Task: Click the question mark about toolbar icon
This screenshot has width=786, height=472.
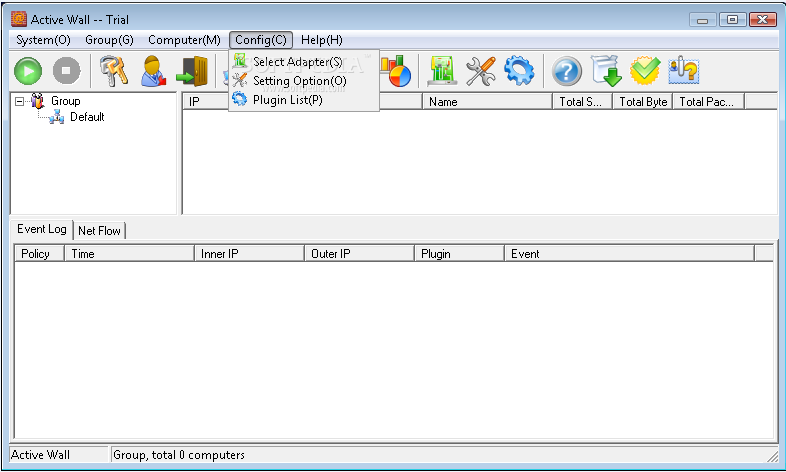Action: click(x=684, y=71)
